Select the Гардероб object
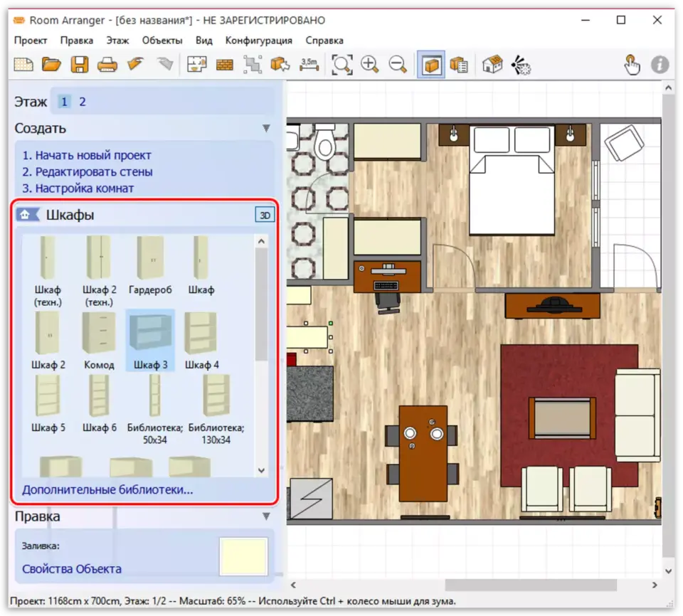 150,265
